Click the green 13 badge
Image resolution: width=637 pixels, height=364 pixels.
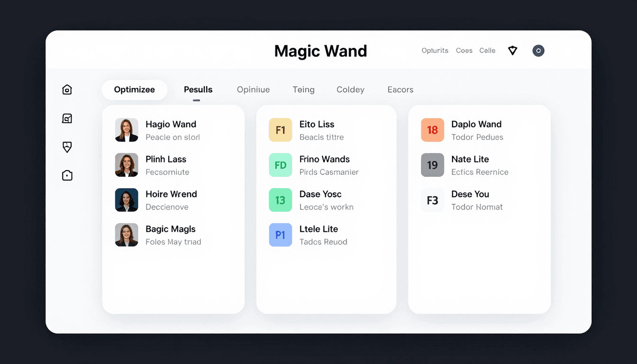[x=281, y=200]
